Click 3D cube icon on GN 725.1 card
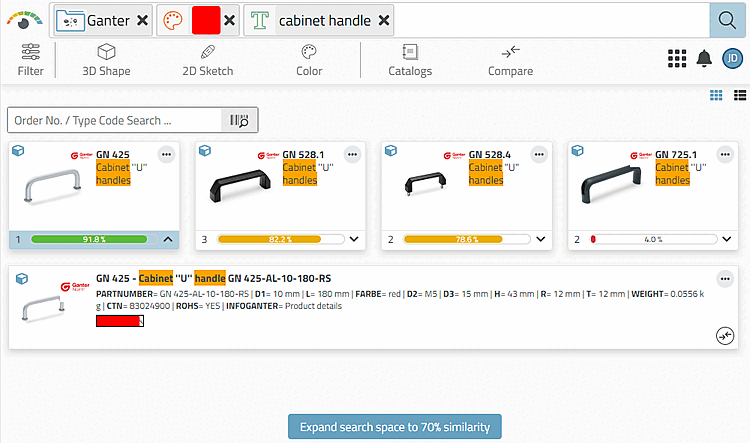 [x=577, y=151]
